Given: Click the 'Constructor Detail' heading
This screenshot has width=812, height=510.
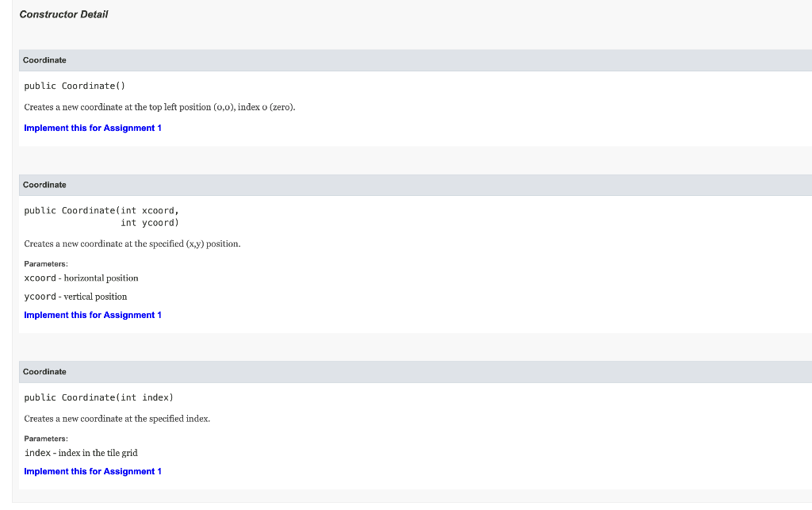Looking at the screenshot, I should point(63,14).
